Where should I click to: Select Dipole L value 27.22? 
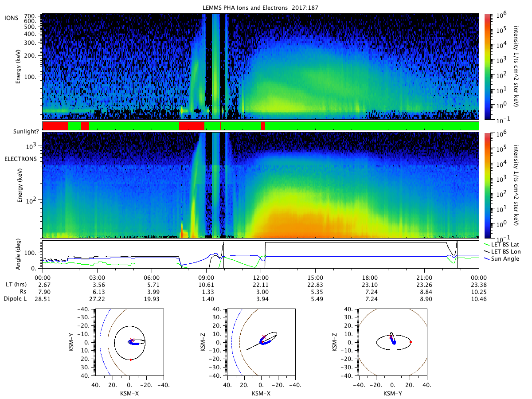click(97, 299)
